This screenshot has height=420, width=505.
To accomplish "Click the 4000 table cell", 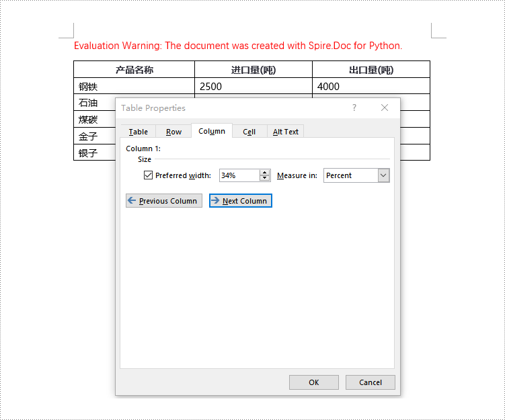I will (x=371, y=86).
